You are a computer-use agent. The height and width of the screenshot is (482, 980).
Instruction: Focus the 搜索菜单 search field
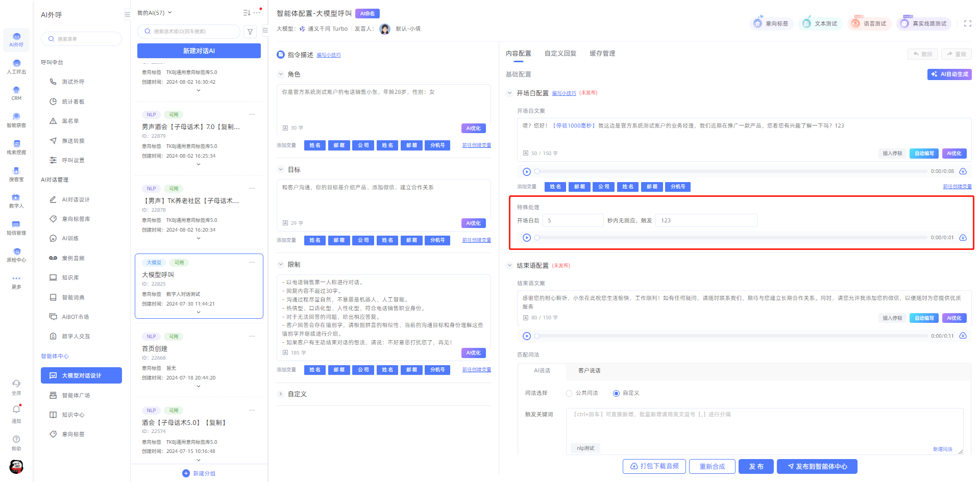(x=82, y=39)
